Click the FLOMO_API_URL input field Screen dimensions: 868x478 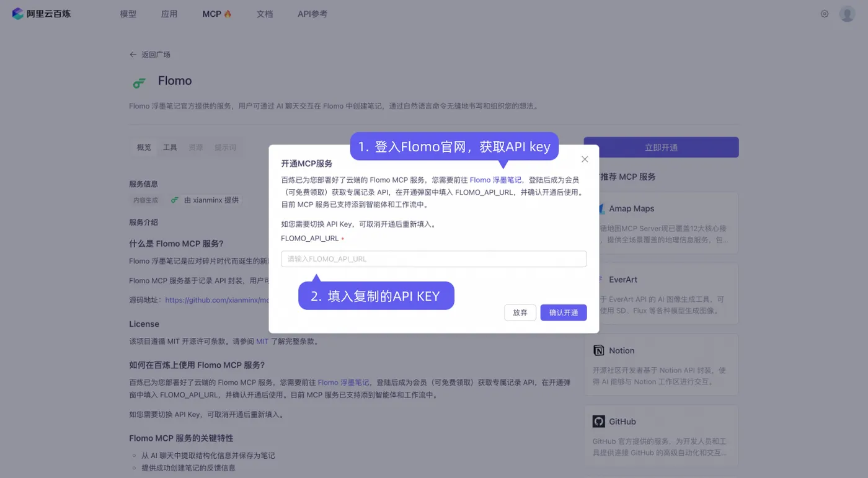click(434, 259)
